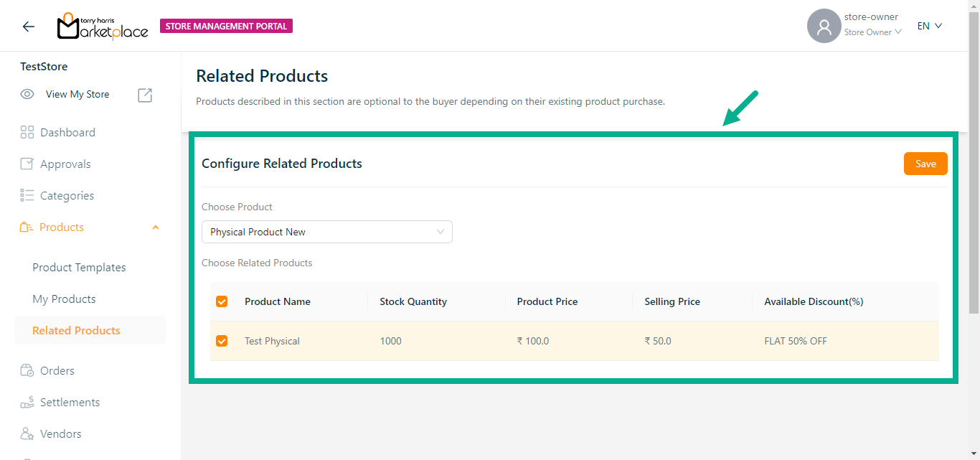Image resolution: width=980 pixels, height=460 pixels.
Task: Click the Marketplace logo
Action: 102,27
